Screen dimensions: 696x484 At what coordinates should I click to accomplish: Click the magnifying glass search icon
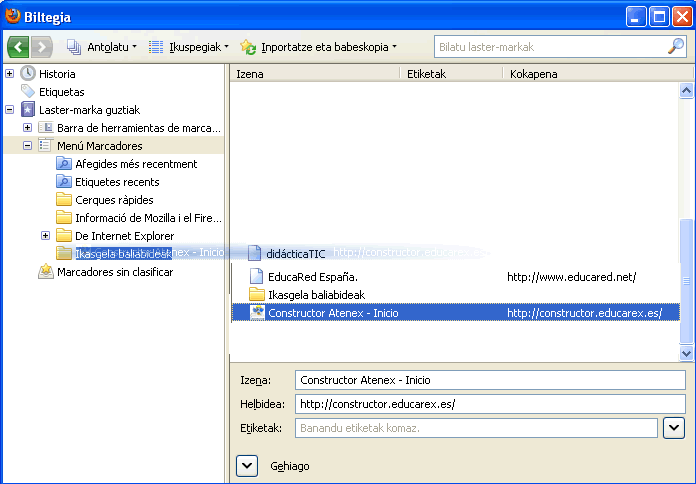(676, 46)
